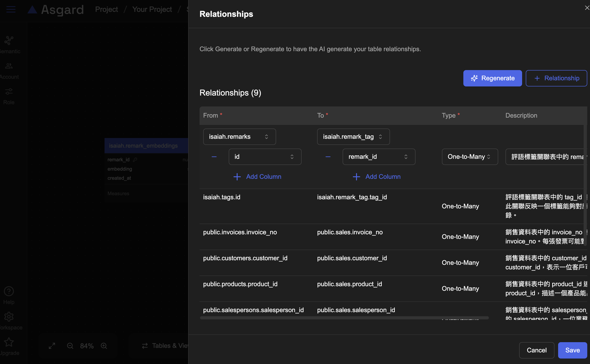
Task: Open the isaiah.remarks table dropdown
Action: [x=239, y=137]
